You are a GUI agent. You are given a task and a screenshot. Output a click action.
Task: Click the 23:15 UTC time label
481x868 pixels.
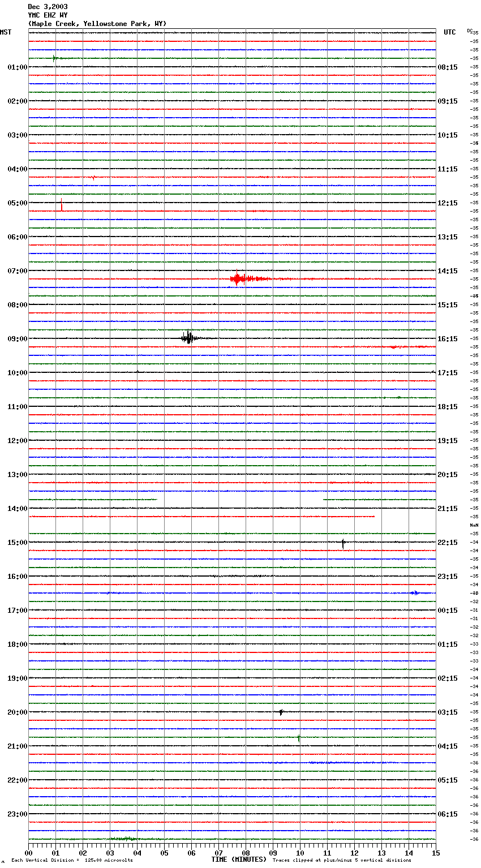coord(448,577)
